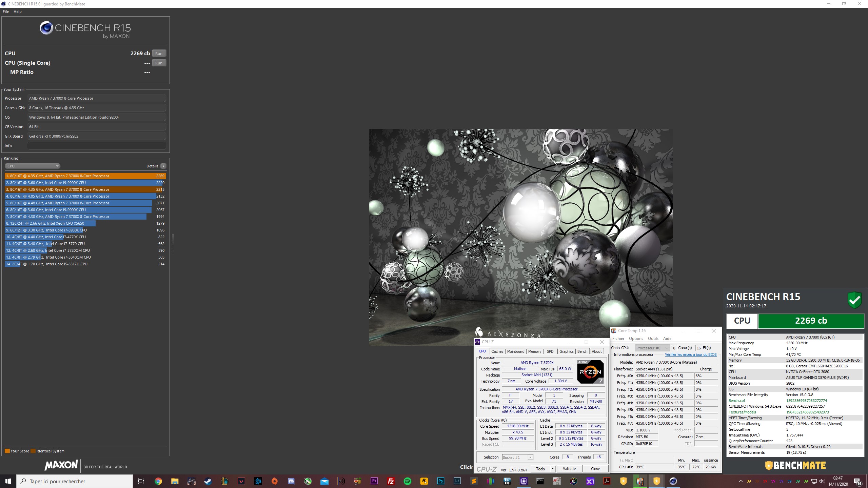Open Core Temp Fichier menu
The height and width of the screenshot is (488, 868).
tap(618, 339)
